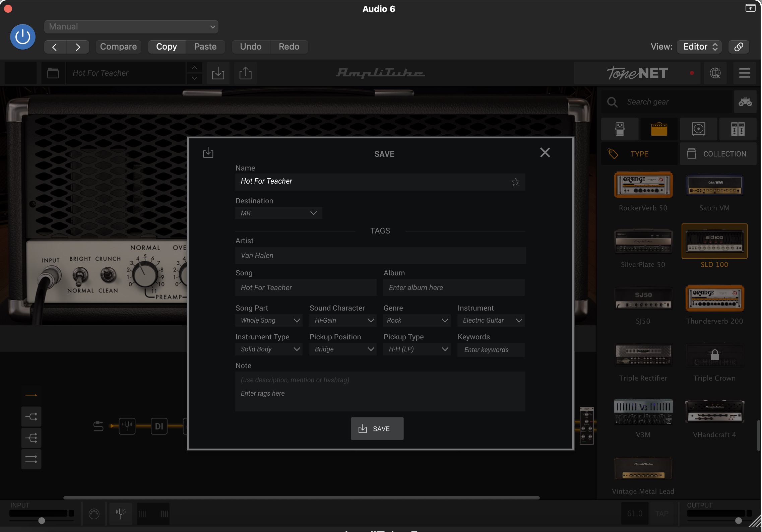Screen dimensions: 762x532
Task: Click the INPUT level slider handle
Action: (42, 520)
